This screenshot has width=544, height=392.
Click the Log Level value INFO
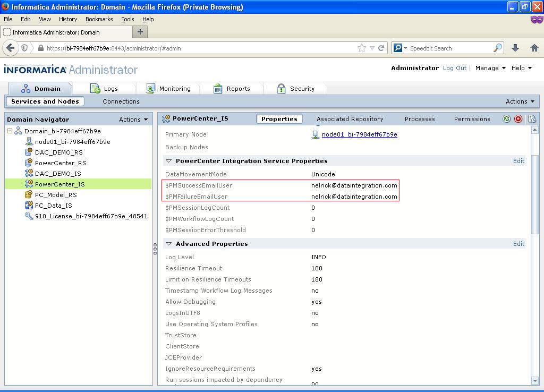tap(319, 257)
